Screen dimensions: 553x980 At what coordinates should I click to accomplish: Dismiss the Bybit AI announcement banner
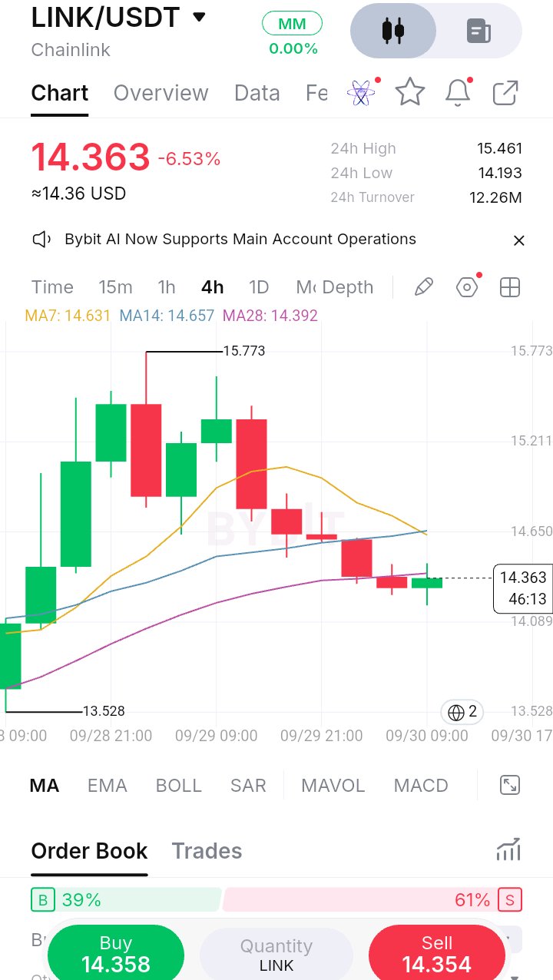coord(519,240)
